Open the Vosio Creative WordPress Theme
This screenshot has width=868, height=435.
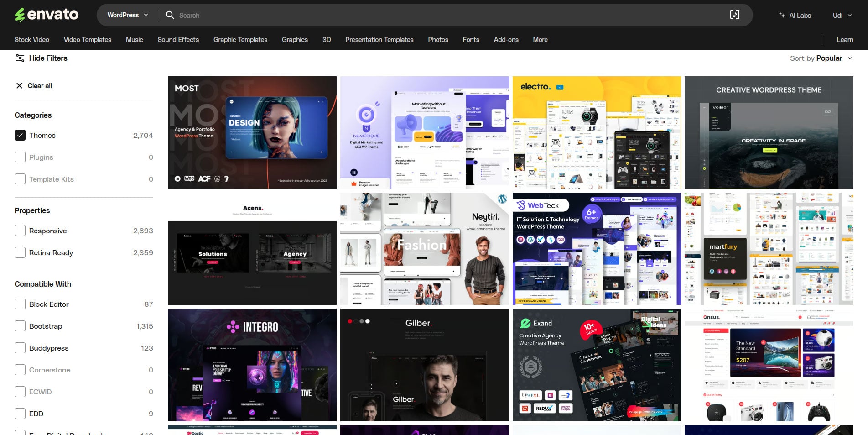[769, 132]
